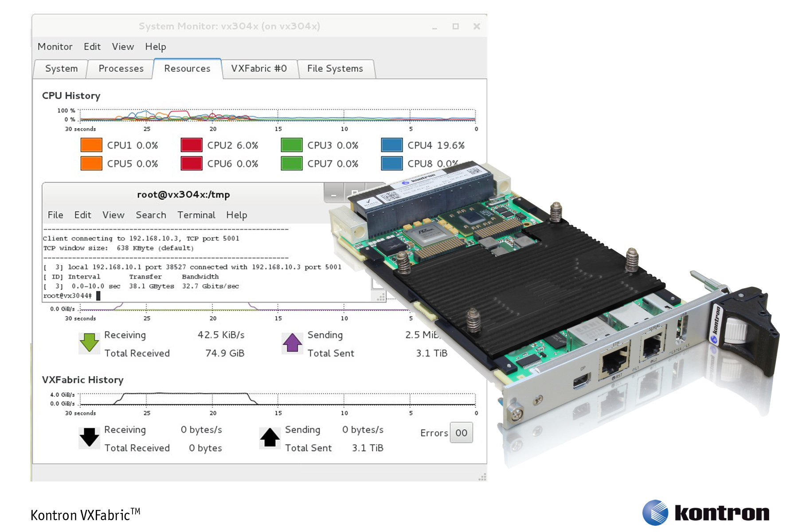The height and width of the screenshot is (532, 798).
Task: Open the terminal Help menu
Action: [237, 215]
